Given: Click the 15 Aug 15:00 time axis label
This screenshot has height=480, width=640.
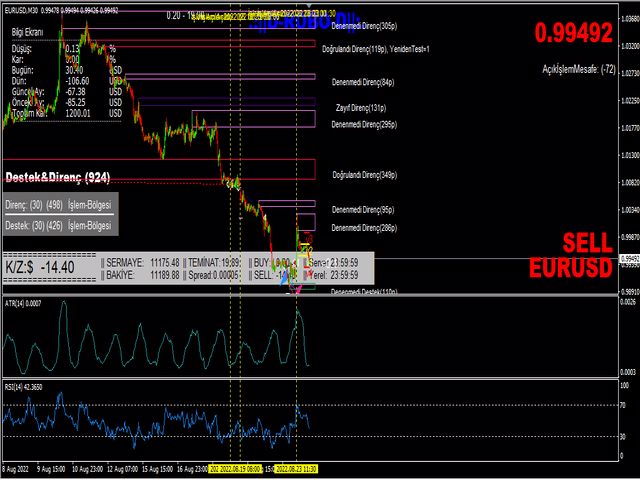Looking at the screenshot, I should pyautogui.click(x=157, y=469).
